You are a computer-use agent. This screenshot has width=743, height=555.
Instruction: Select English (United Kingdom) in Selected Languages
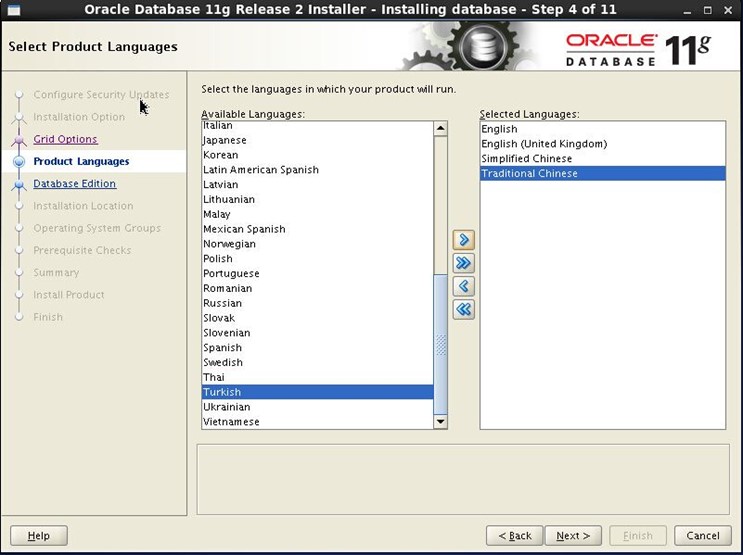(x=544, y=144)
